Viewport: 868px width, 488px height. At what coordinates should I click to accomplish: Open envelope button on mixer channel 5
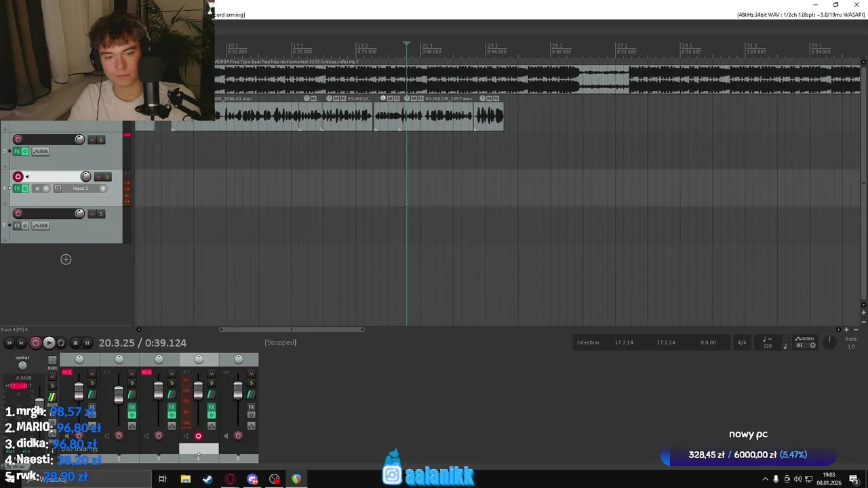tap(251, 426)
